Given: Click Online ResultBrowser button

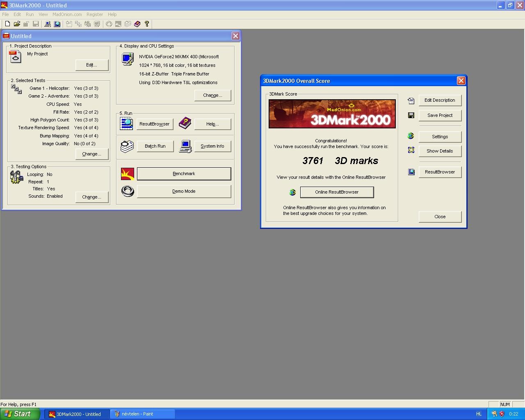Looking at the screenshot, I should [337, 192].
